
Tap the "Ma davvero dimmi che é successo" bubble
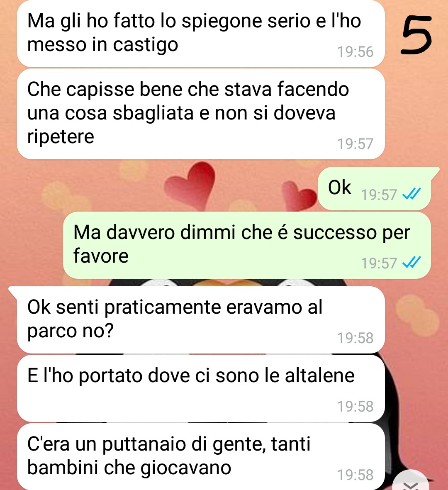[x=247, y=245]
